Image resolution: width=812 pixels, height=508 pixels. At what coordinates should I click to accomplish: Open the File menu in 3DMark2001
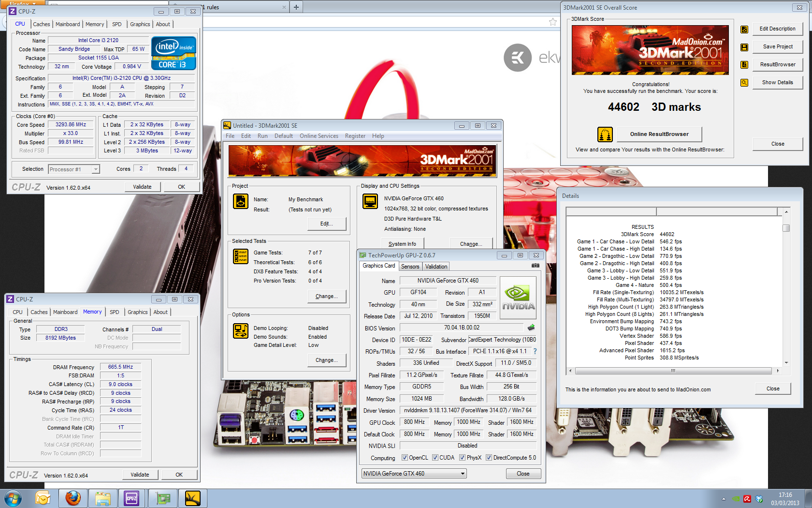pos(230,136)
